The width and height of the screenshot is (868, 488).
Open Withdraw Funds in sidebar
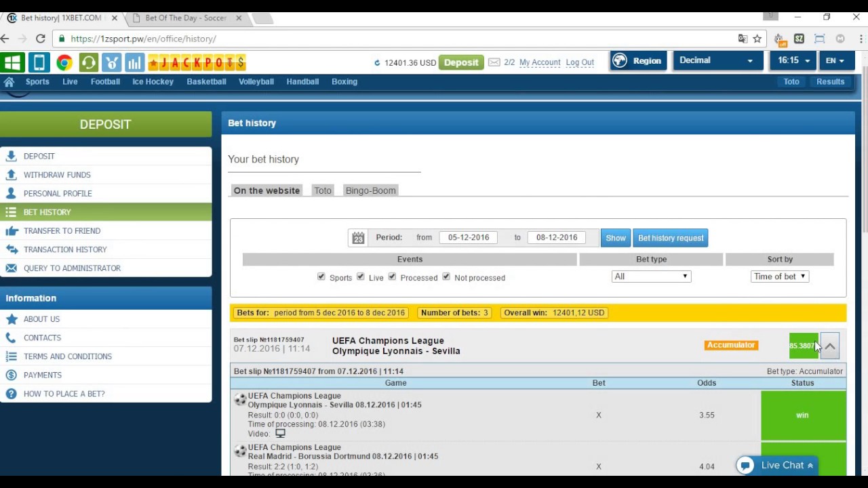[x=106, y=175]
